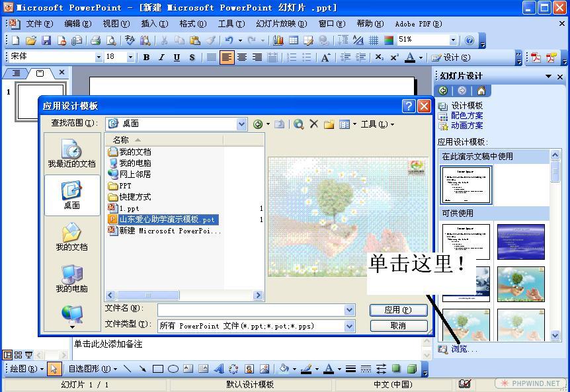Toggle numbered list formatting
Viewport: 570px width, 392px height.
click(x=291, y=57)
